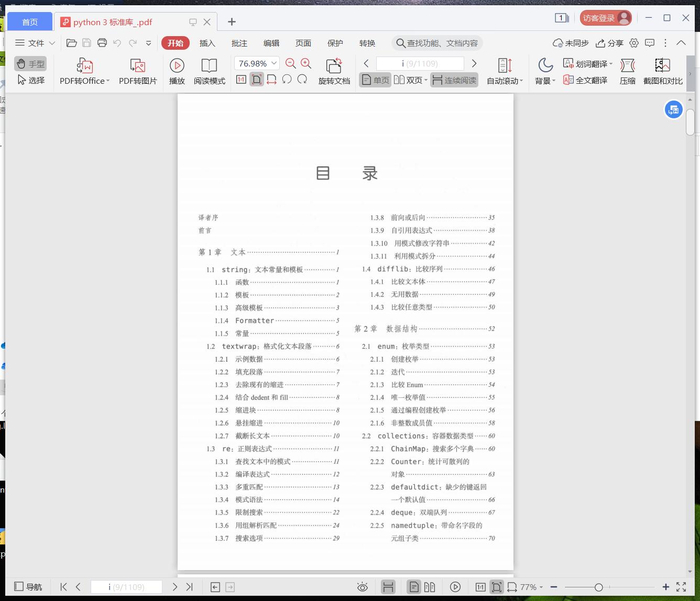
Task: Switch to the 编辑 tab
Action: click(x=271, y=43)
